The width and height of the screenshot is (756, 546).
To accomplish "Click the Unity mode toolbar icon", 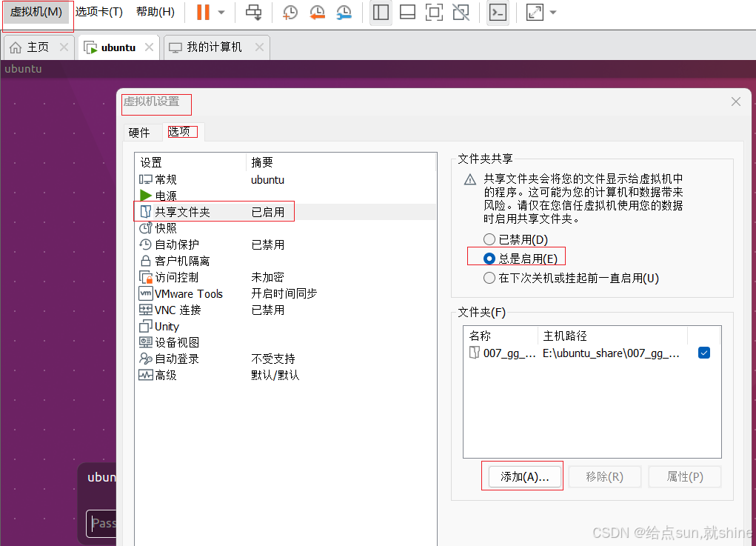I will coord(461,12).
